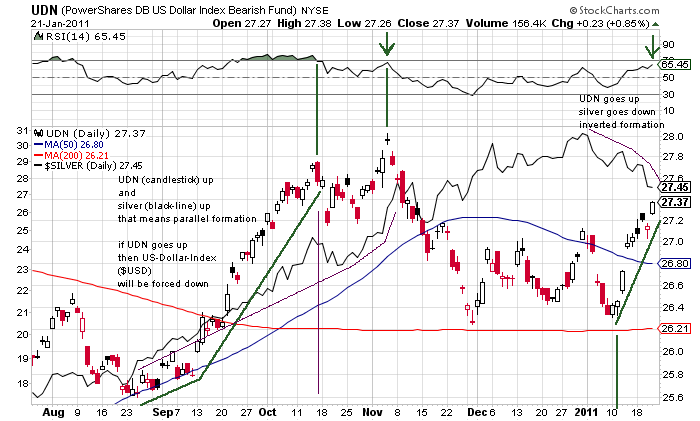Click the 27.37 UDN price tag on the right axis
Image resolution: width=700 pixels, height=421 pixels.
pyautogui.click(x=675, y=202)
